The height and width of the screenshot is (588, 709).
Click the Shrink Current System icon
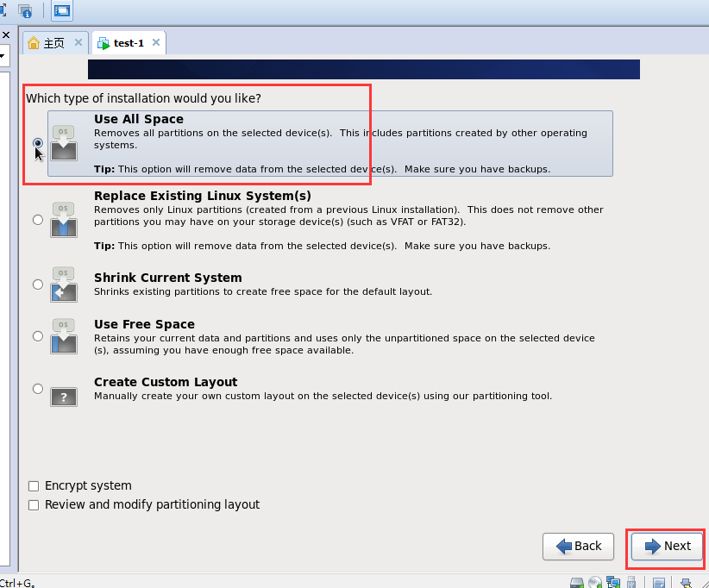click(x=63, y=285)
